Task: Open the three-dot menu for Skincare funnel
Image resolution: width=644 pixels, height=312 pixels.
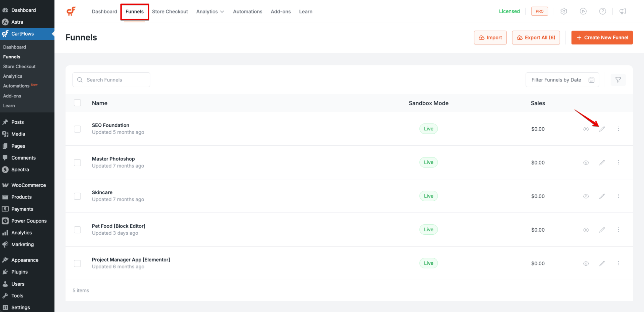Action: [618, 196]
